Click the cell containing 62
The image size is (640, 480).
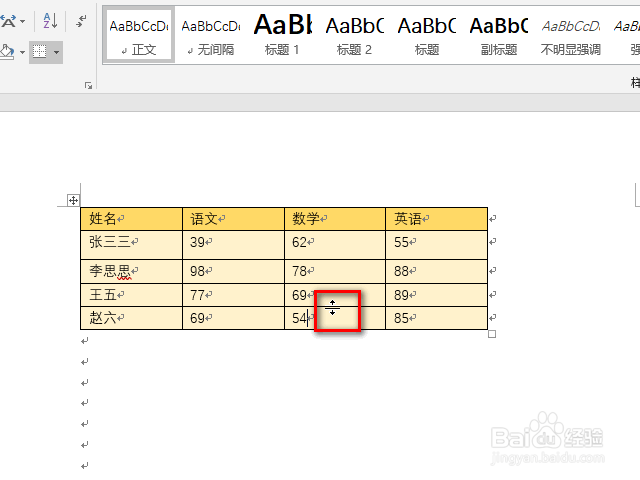pyautogui.click(x=335, y=245)
